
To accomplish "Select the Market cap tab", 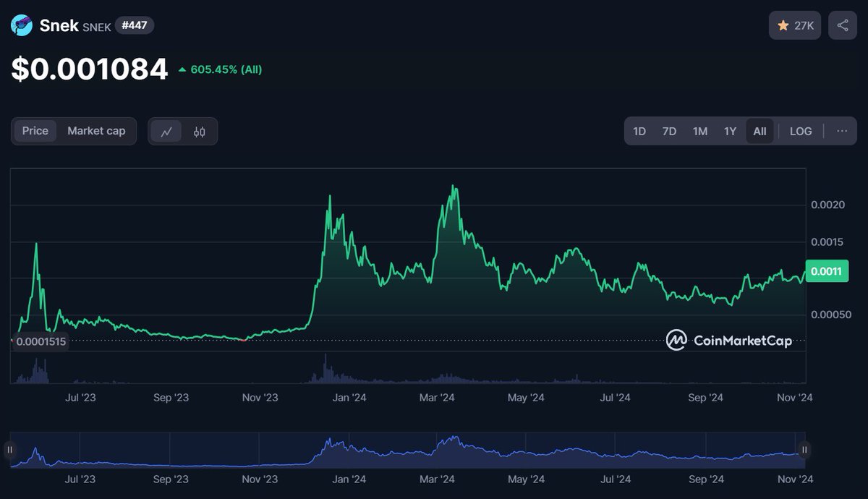I will pos(96,131).
